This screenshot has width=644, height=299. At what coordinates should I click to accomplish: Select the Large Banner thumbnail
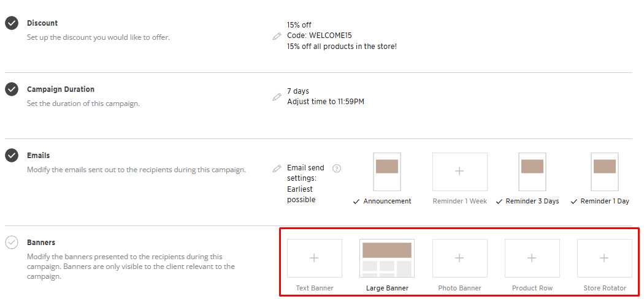[387, 258]
